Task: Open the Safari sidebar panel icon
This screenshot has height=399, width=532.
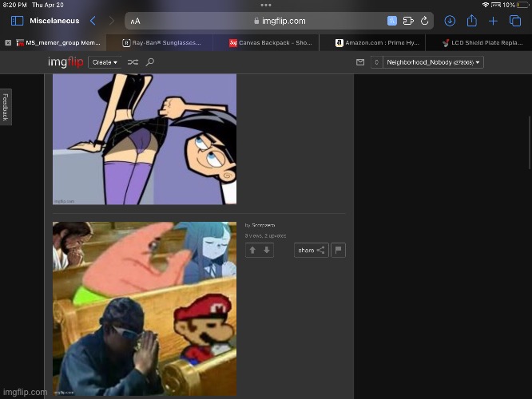Action: [17, 21]
